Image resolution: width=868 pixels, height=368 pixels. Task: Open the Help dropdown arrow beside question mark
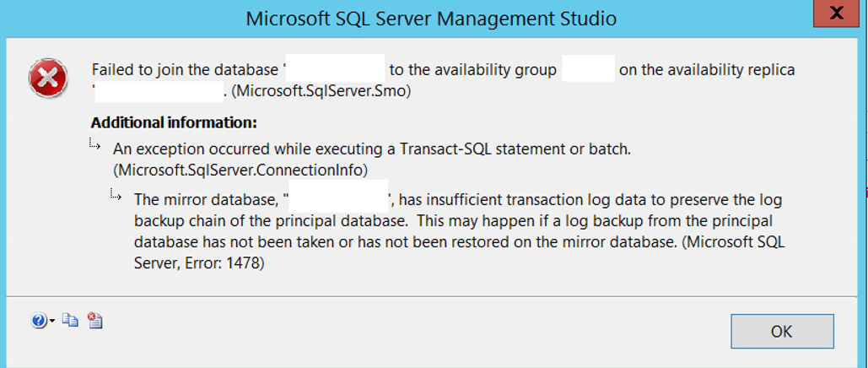click(52, 321)
